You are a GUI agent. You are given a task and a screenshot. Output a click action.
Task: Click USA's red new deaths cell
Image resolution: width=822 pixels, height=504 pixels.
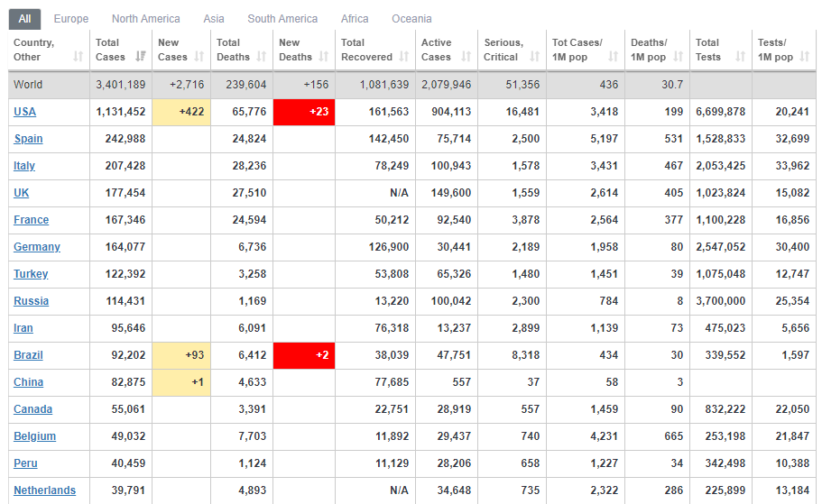point(304,112)
